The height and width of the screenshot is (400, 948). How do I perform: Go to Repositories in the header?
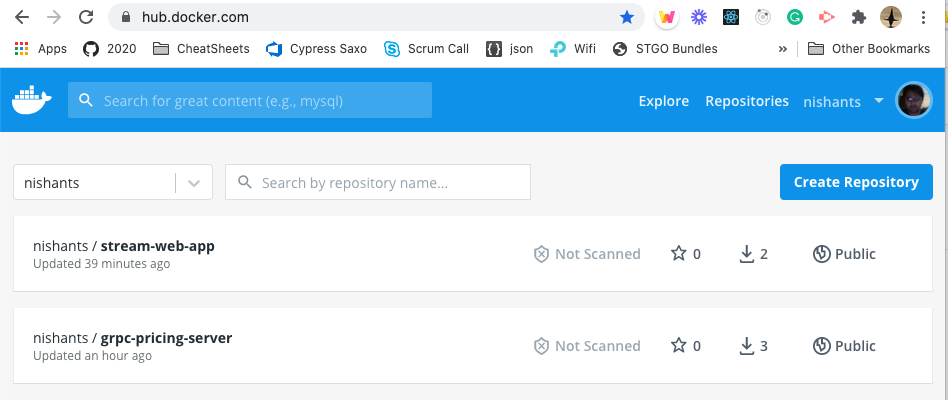click(747, 101)
